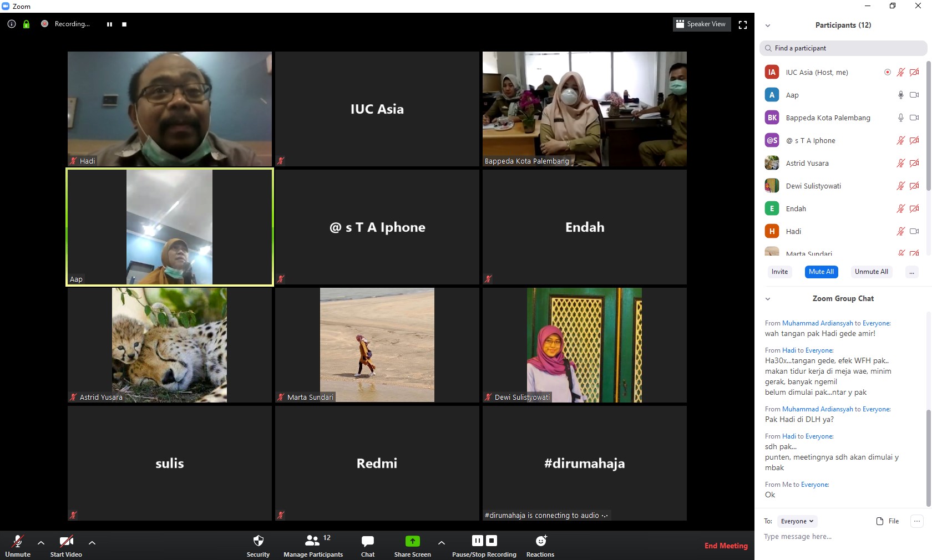Open the Security shield icon
The height and width of the screenshot is (560, 932).
(x=258, y=541)
